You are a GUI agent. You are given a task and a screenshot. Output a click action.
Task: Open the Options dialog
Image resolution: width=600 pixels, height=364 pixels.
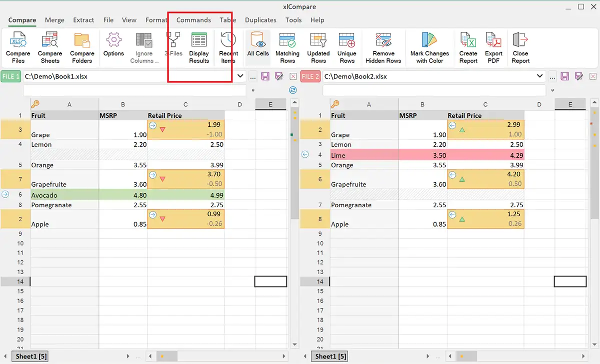[113, 47]
